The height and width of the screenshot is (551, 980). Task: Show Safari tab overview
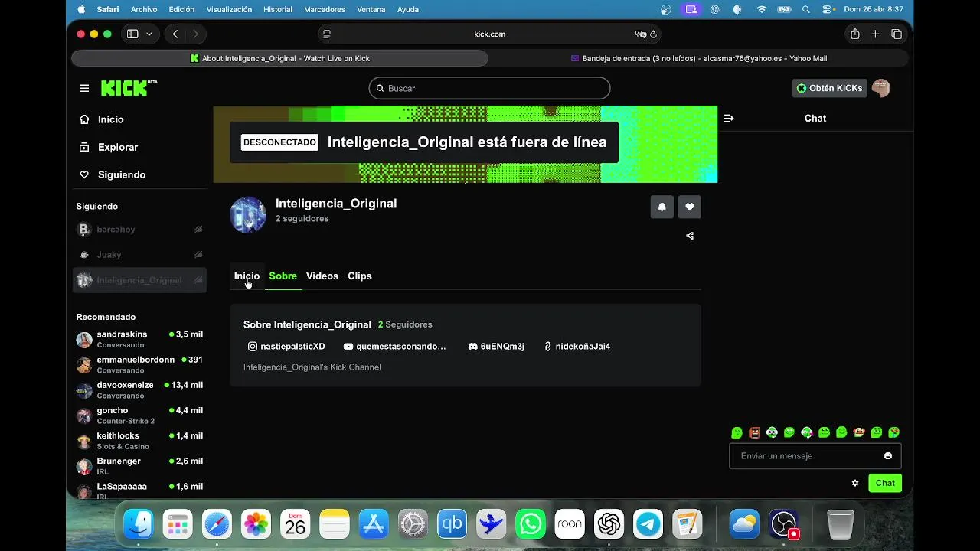pyautogui.click(x=897, y=34)
